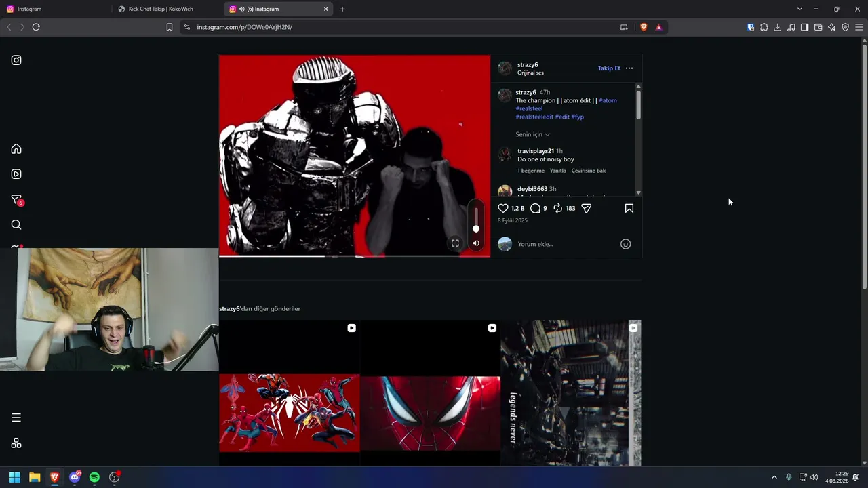This screenshot has height=488, width=868.
Task: Open the Bitwarden extension icon
Action: click(751, 27)
